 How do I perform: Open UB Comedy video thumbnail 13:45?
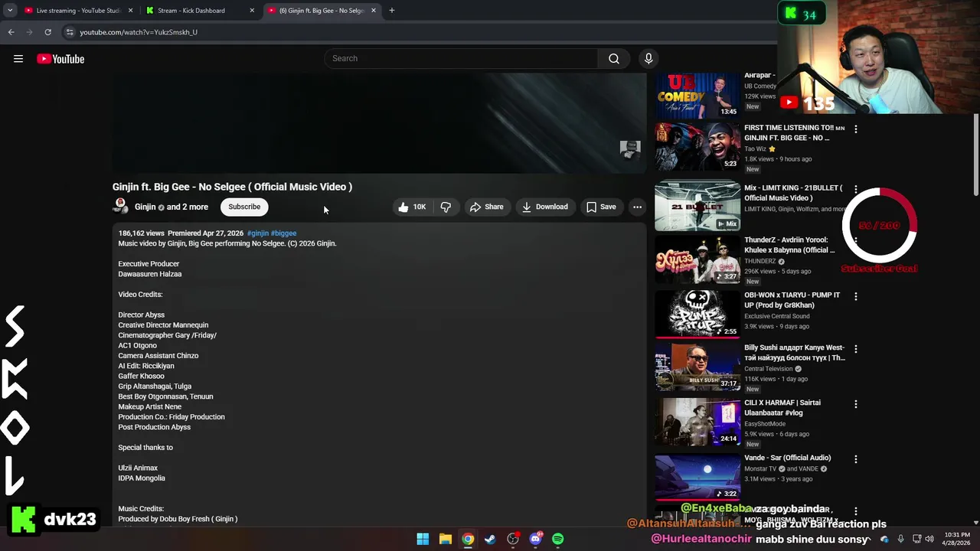click(697, 94)
